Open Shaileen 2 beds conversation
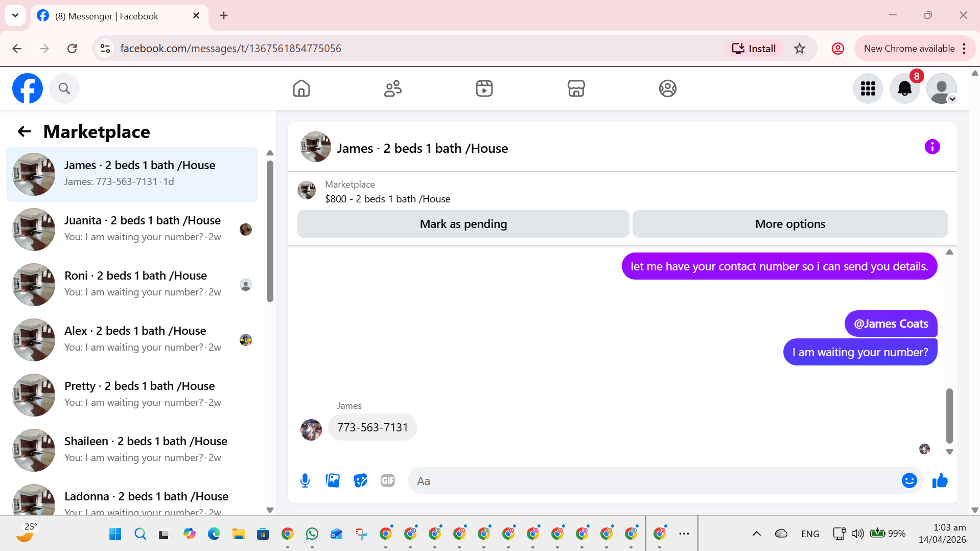980x551 pixels. click(x=132, y=450)
